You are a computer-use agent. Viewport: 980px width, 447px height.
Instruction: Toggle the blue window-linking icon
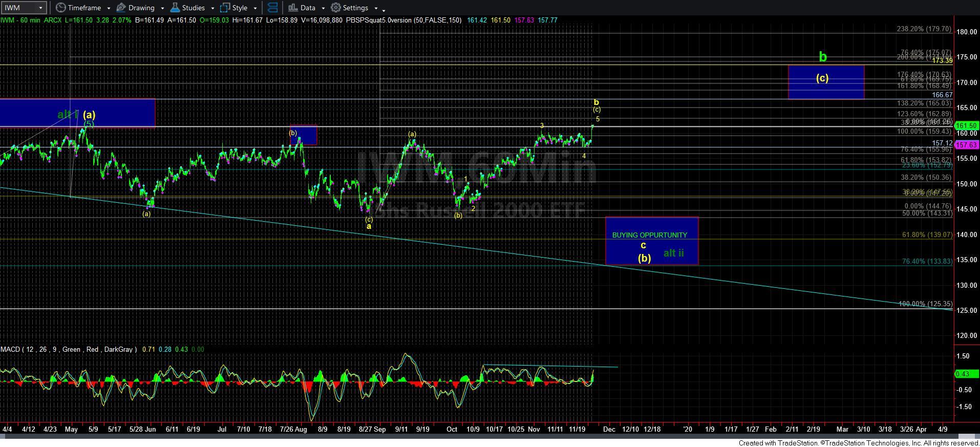pyautogui.click(x=273, y=8)
